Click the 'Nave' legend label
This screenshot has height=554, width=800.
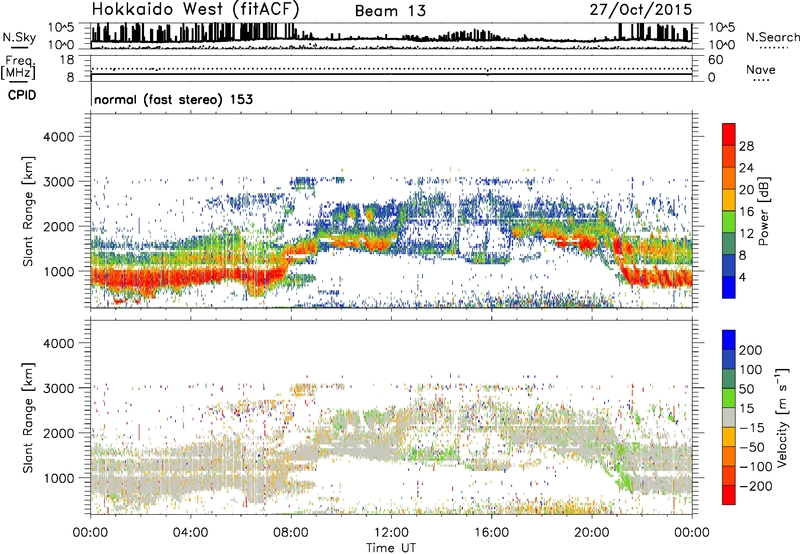click(x=761, y=70)
